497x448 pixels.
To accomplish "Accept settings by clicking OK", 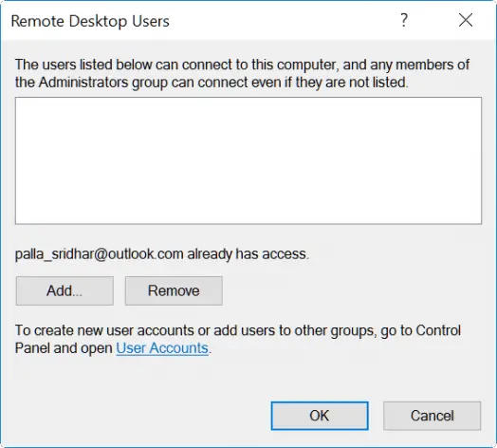I will [x=320, y=416].
